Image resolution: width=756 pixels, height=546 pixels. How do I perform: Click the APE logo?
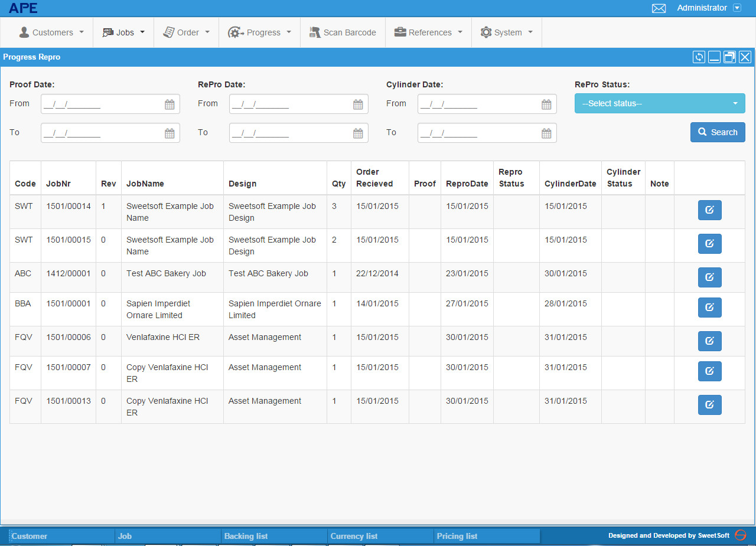[x=23, y=8]
